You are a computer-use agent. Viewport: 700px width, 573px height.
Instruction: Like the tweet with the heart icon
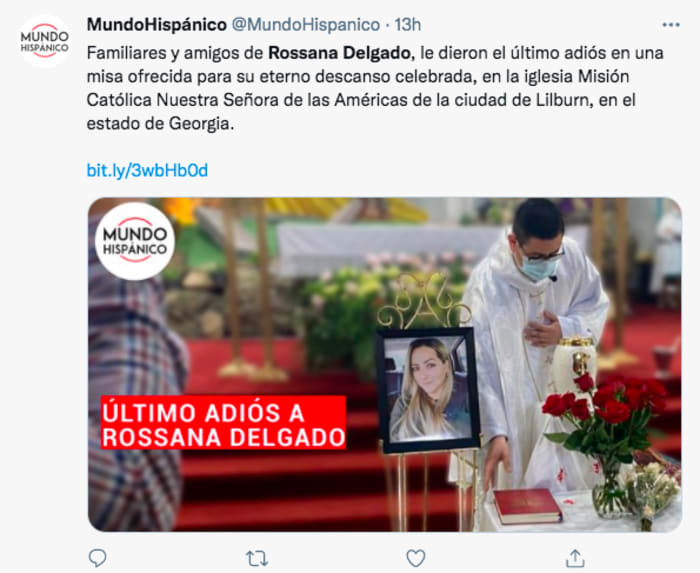click(416, 558)
